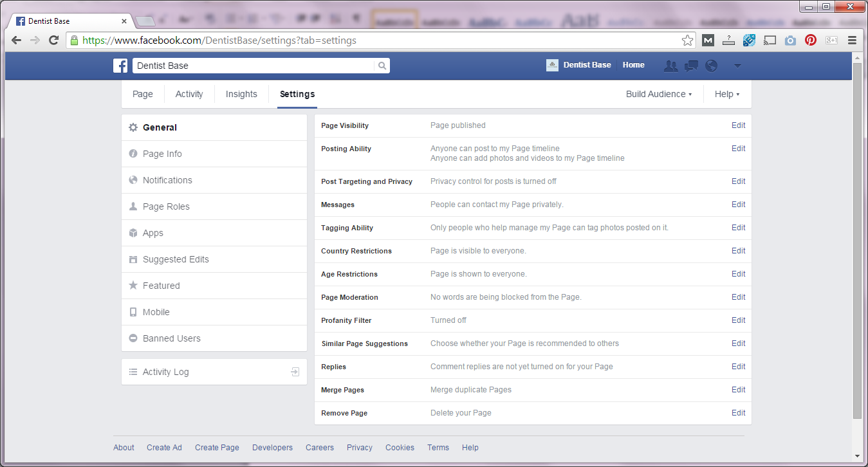Image resolution: width=868 pixels, height=467 pixels.
Task: Edit Page Moderation setting
Action: (x=739, y=297)
